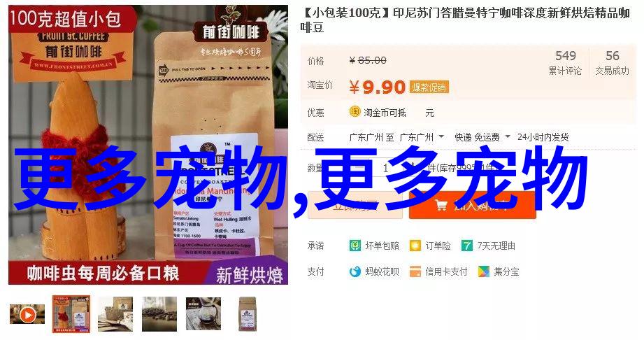Select the pour-over brewing thumbnail
This screenshot has width=644, height=340.
point(203,314)
